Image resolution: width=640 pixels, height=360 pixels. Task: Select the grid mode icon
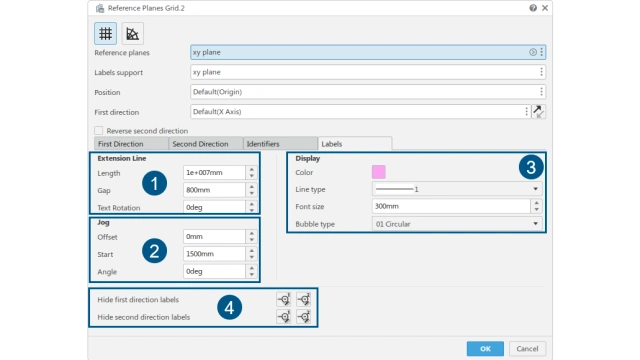tap(105, 33)
